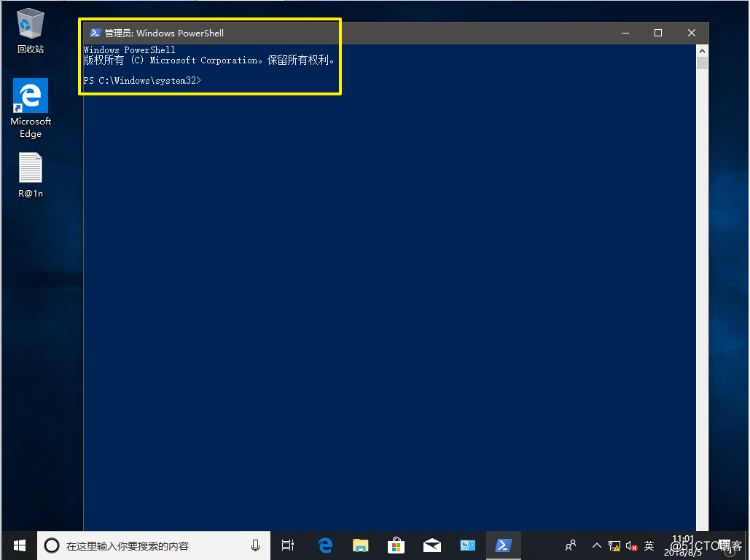Viewport: 750px width, 560px height.
Task: Click the PowerShell vertical scrollbar thumb
Action: 702,63
